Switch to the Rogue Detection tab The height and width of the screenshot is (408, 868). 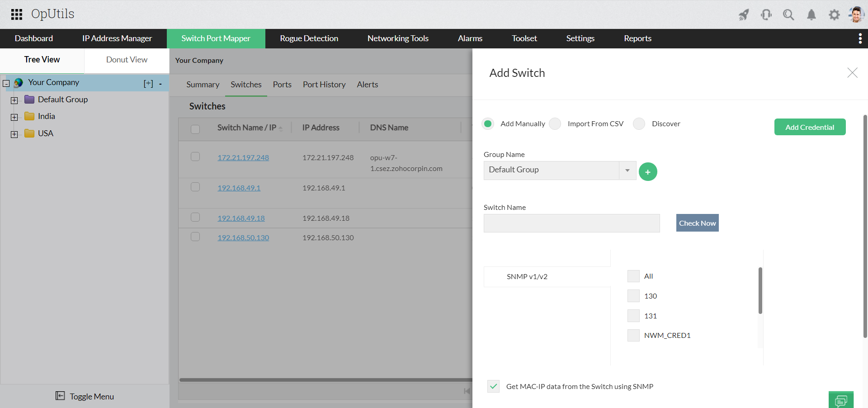tap(309, 38)
